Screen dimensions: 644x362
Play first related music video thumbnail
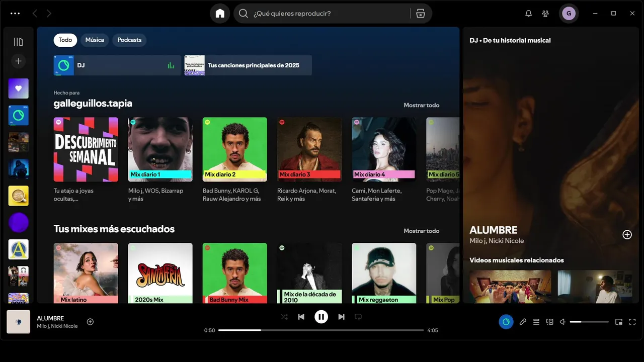[510, 287]
